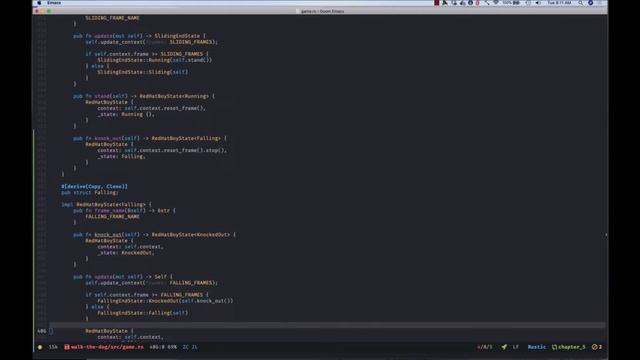Screen dimensions: 640x360
Task: Click the _state: Falling, line
Action: click(121, 156)
